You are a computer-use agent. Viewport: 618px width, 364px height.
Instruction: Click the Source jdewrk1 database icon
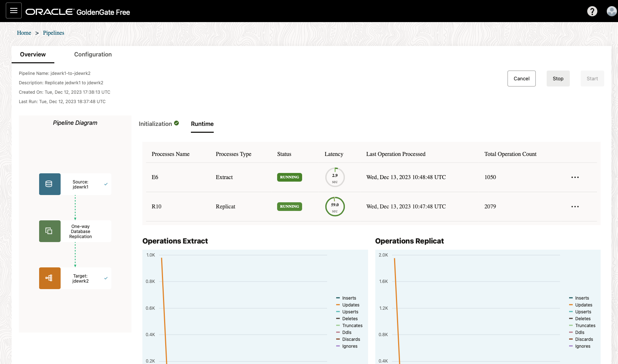point(50,184)
